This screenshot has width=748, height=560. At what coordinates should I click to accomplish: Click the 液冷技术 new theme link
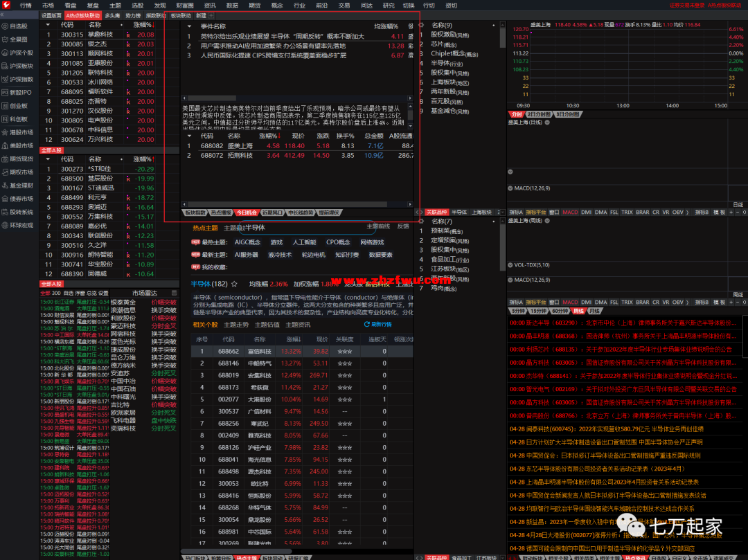pyautogui.click(x=280, y=255)
